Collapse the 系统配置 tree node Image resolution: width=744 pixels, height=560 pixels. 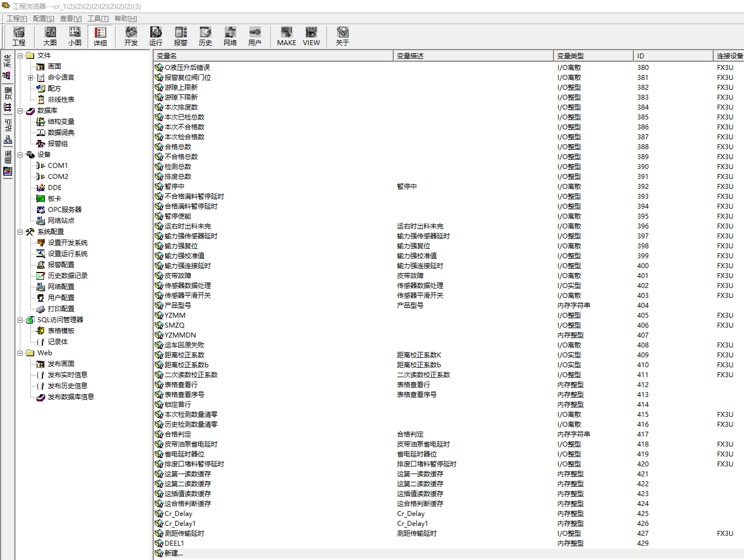tap(20, 232)
